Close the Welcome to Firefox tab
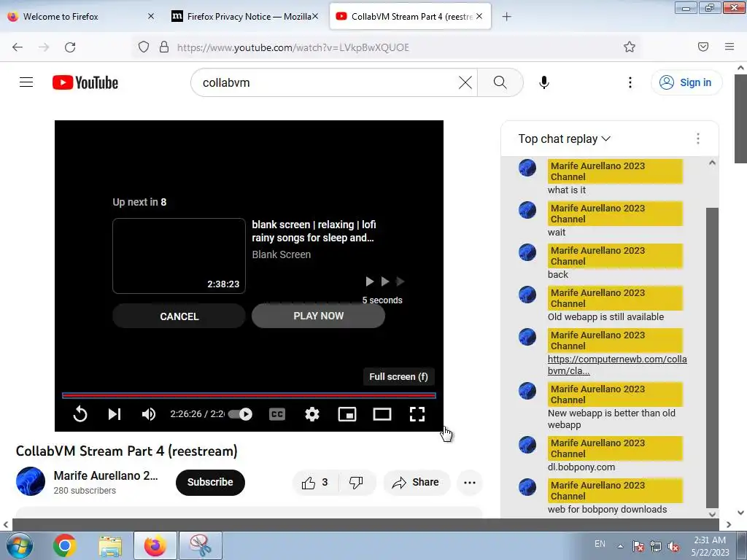 [151, 16]
